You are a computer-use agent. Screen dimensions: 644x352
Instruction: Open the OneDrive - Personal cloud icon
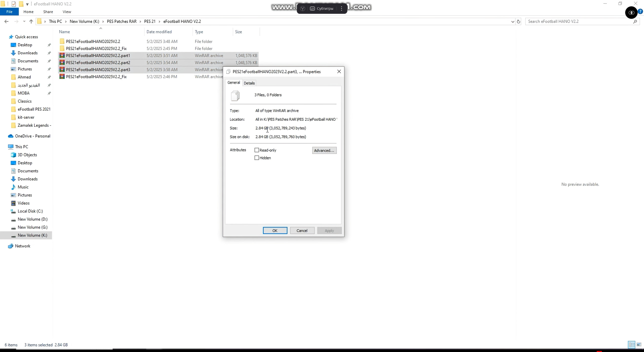click(x=11, y=136)
